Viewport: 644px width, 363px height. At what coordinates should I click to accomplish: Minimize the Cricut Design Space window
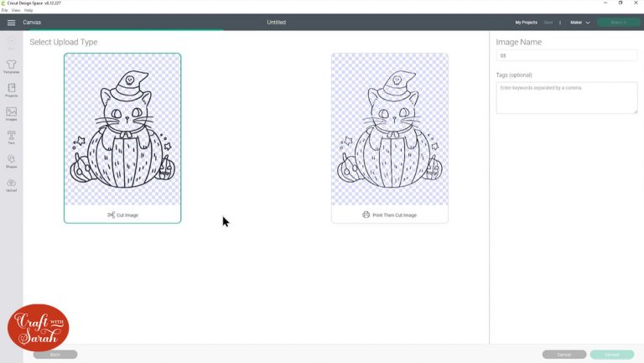pos(605,3)
